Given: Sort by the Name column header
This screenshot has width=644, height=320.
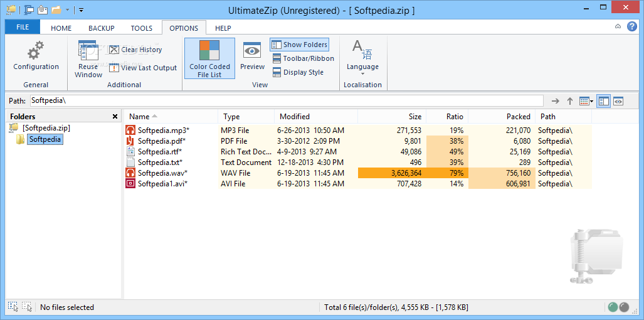Looking at the screenshot, I should click(x=171, y=117).
